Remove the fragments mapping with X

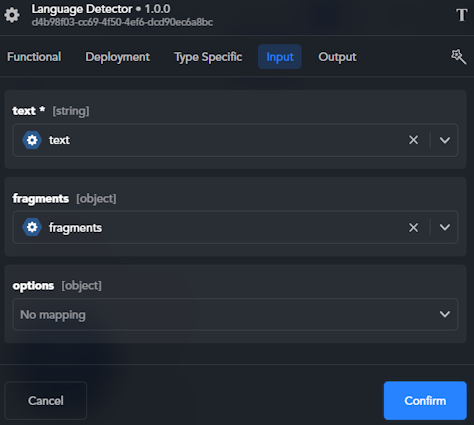[413, 228]
